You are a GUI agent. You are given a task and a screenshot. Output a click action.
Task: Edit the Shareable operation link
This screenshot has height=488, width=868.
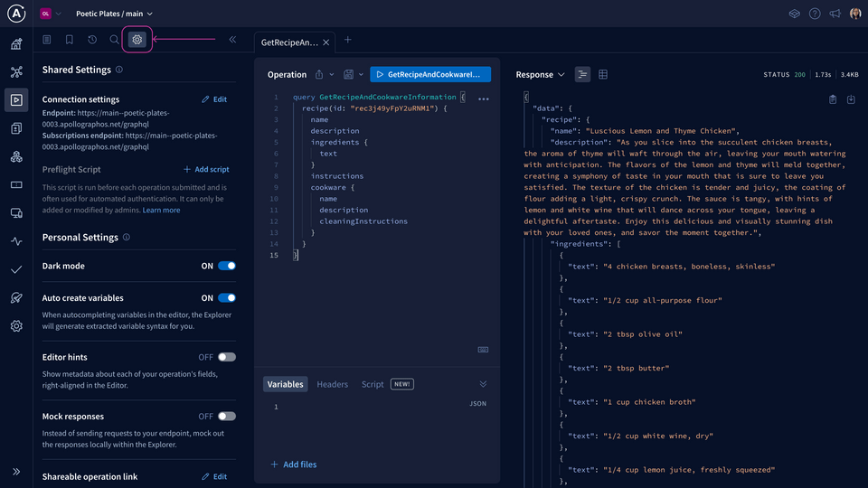(214, 476)
